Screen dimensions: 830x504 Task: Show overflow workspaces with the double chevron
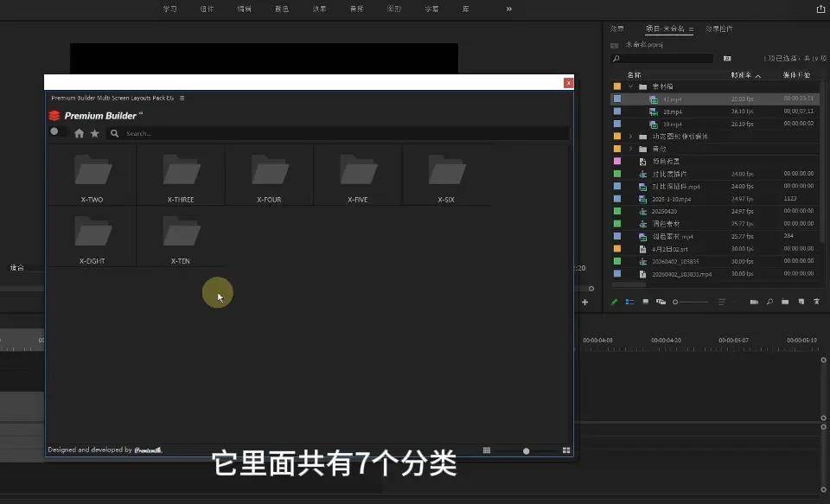tap(508, 9)
